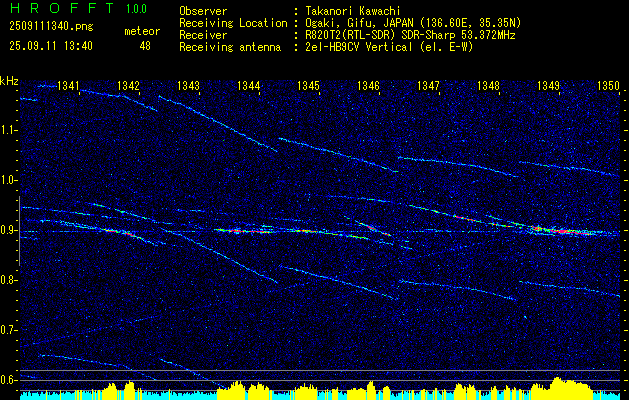629x400 pixels.
Task: Click the red echo trace below 1342
Action: point(118,231)
